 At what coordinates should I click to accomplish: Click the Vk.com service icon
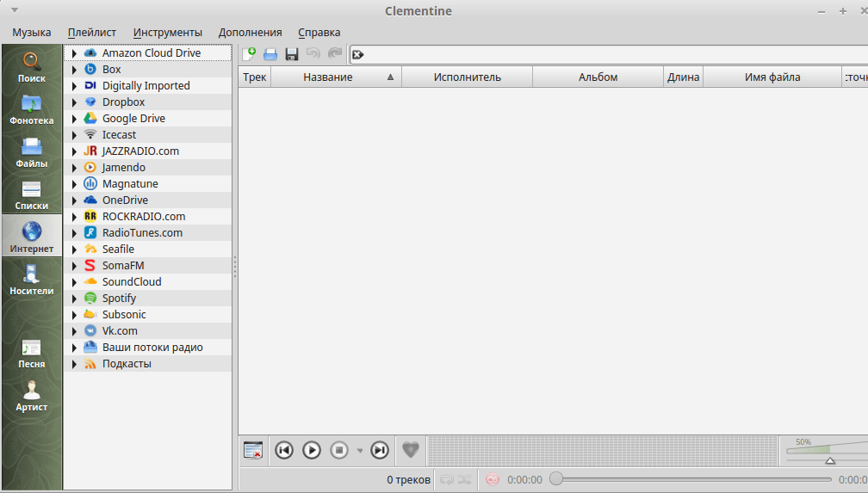point(90,331)
